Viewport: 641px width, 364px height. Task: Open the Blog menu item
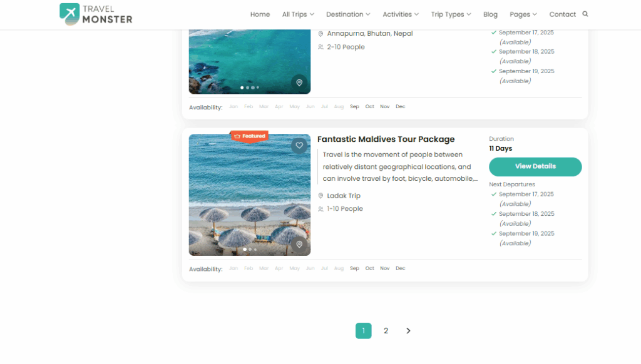tap(490, 14)
